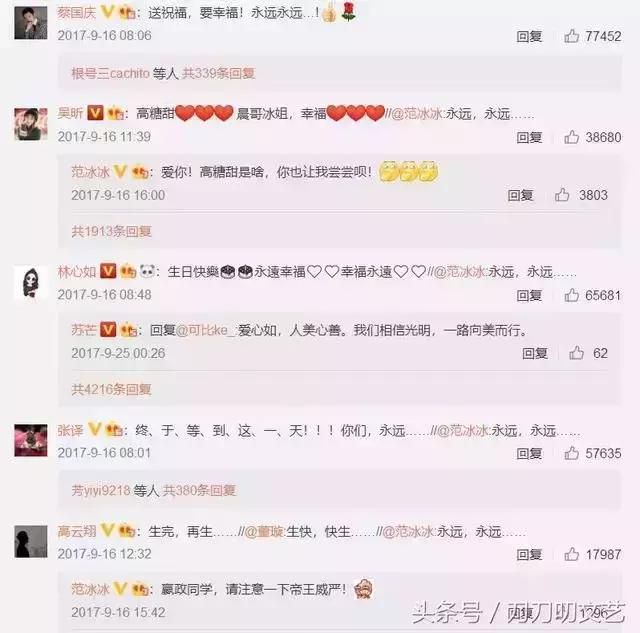
Task: Expand 共4216条回复 thread
Action: click(111, 389)
